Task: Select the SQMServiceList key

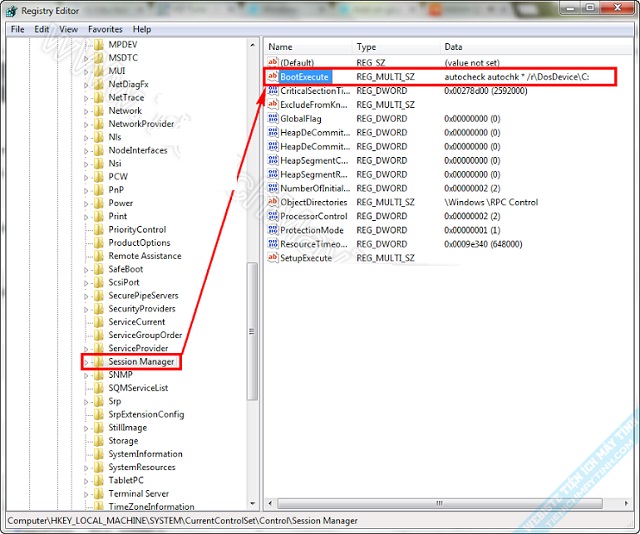Action: [x=138, y=388]
